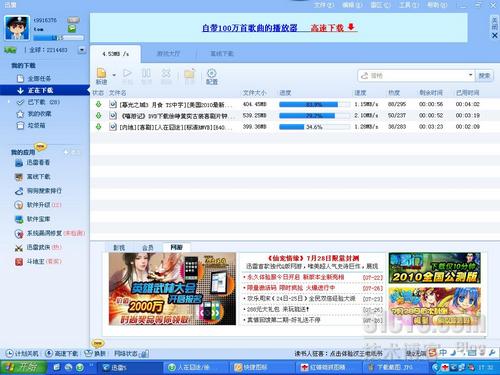Select 已下载 in the sidebar
The width and height of the screenshot is (500, 375).
tap(39, 102)
